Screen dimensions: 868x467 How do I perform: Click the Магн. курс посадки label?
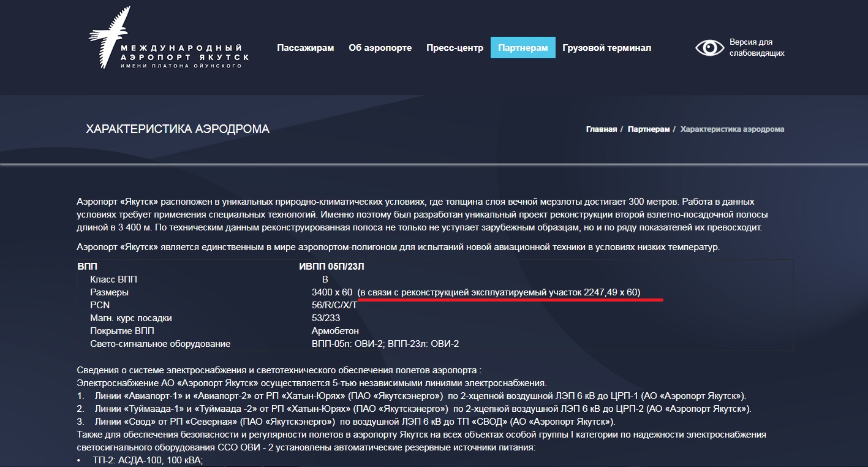[131, 318]
